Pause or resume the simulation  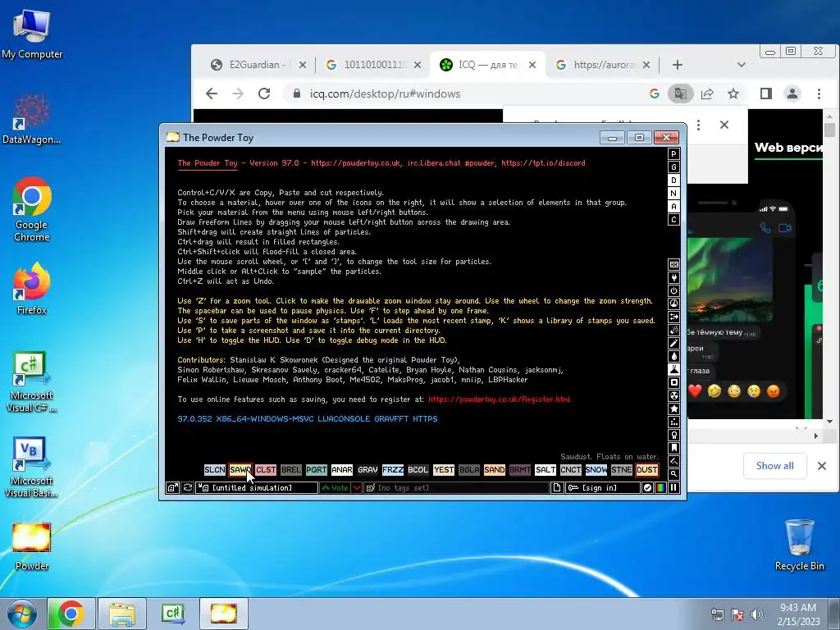coord(673,487)
